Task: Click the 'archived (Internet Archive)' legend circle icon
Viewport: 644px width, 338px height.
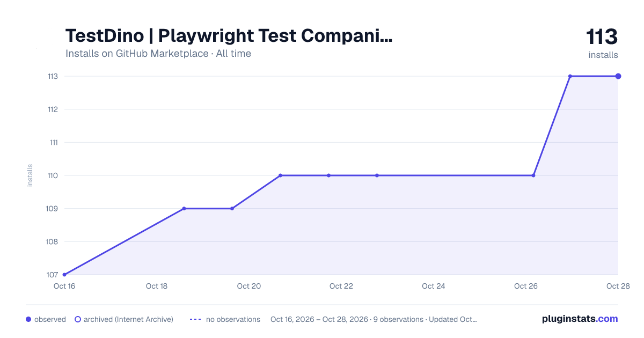Action: coord(78,319)
